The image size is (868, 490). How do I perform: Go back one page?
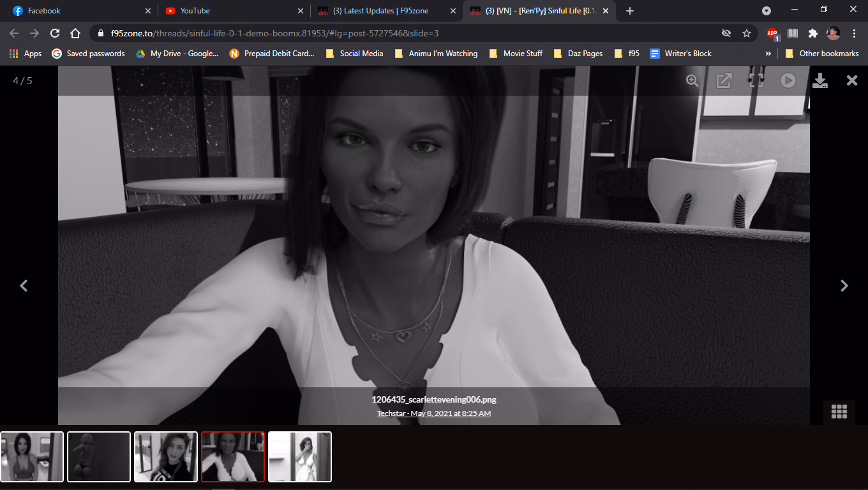point(14,33)
